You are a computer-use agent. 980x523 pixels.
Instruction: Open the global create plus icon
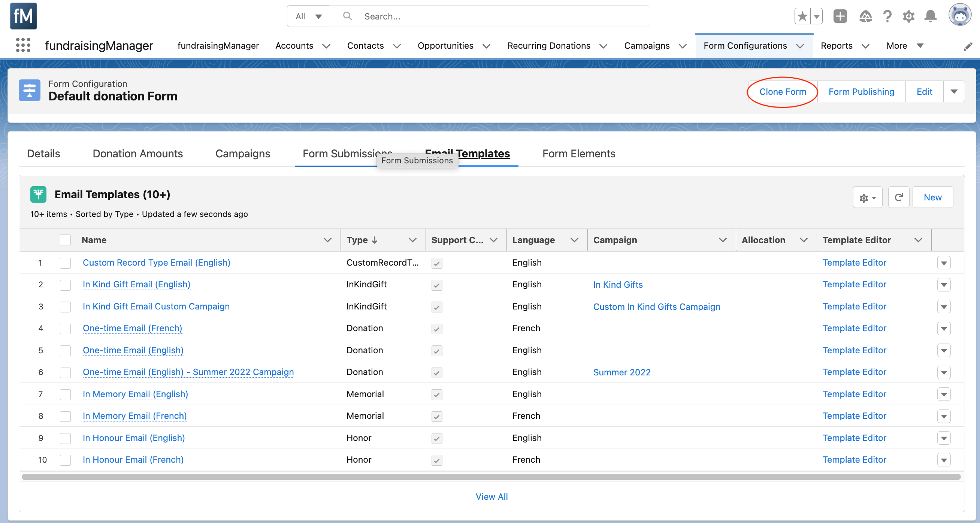click(x=840, y=16)
